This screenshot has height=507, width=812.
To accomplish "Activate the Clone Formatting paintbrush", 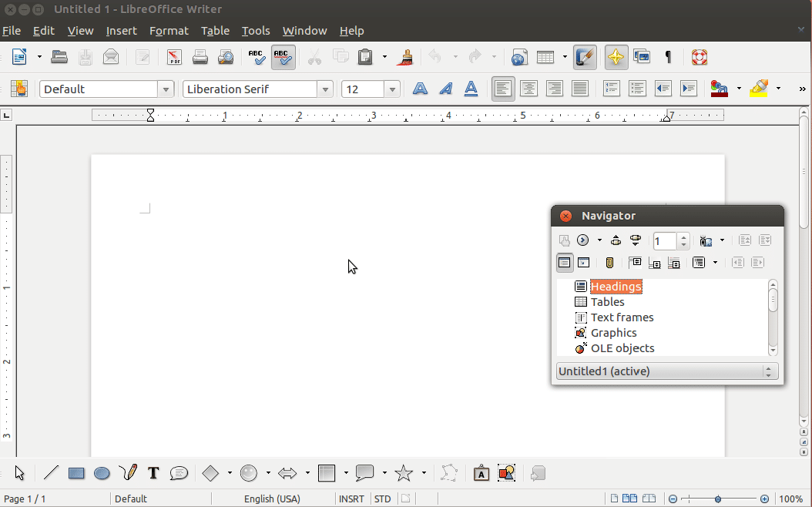I will click(x=407, y=56).
